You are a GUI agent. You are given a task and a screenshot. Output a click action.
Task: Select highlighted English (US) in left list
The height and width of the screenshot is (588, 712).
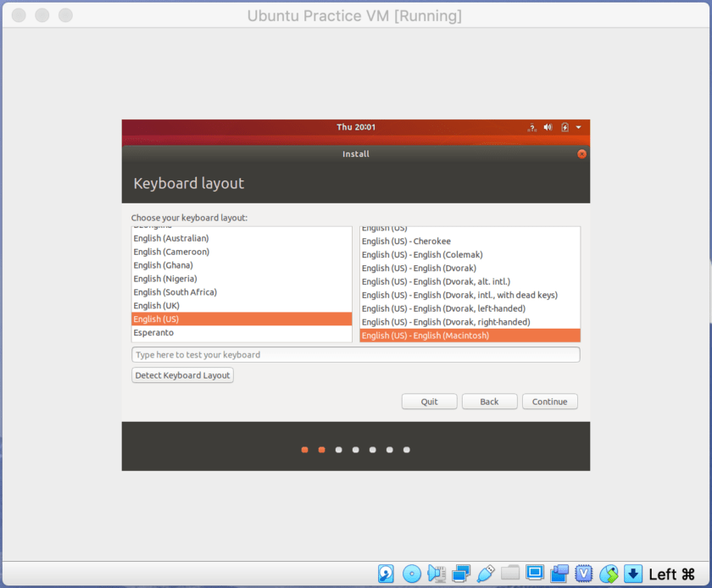point(242,319)
